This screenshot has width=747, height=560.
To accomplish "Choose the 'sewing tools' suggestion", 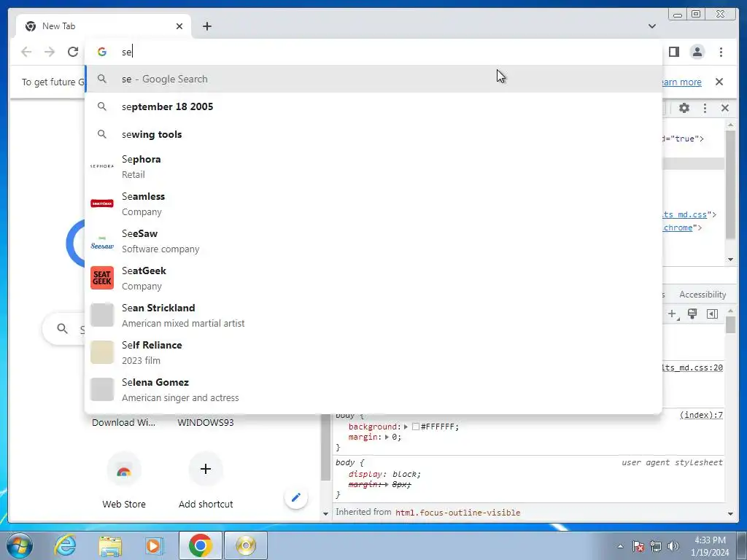I will 373,134.
